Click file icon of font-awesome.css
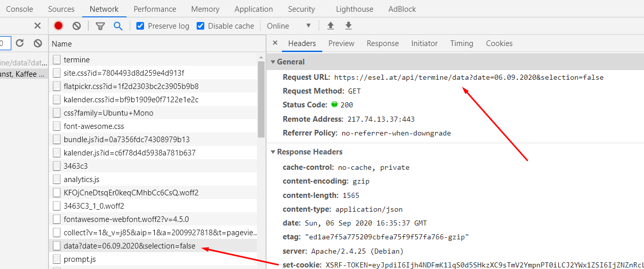The image size is (644, 269). tap(57, 126)
